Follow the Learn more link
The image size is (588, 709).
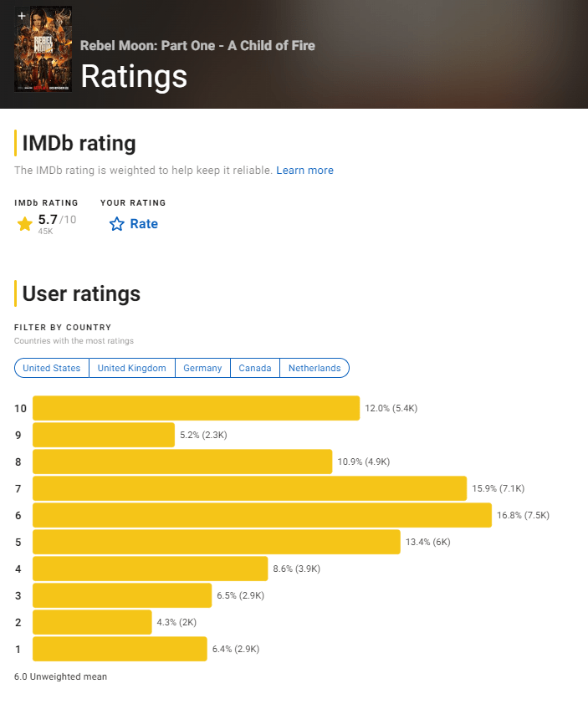coord(304,171)
